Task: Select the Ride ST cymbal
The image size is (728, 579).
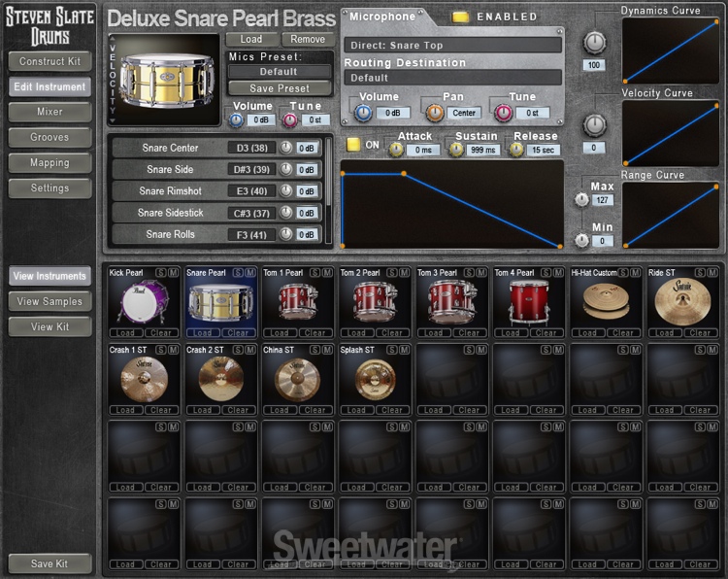Action: click(678, 303)
